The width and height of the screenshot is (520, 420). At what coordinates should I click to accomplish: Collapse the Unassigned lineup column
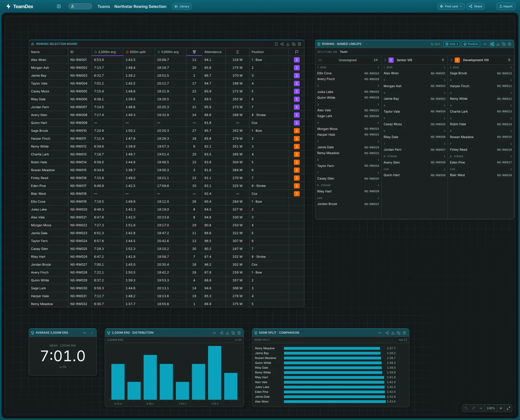tap(320, 60)
